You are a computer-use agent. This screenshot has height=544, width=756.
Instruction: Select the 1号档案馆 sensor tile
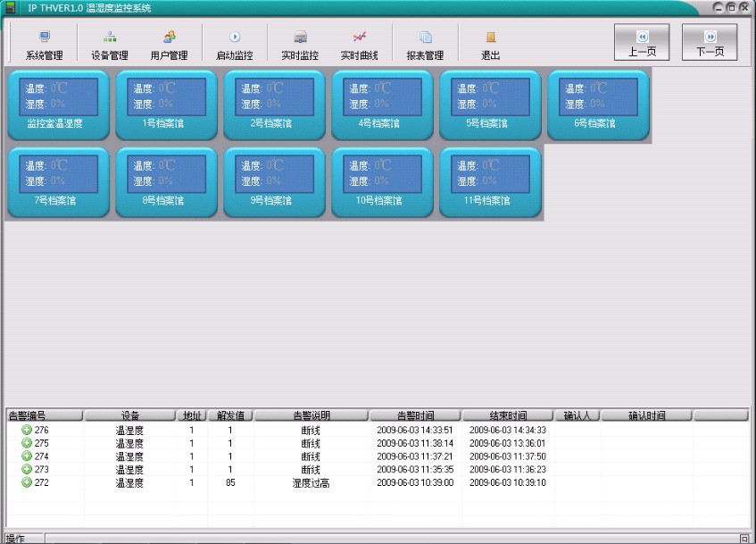(x=167, y=104)
